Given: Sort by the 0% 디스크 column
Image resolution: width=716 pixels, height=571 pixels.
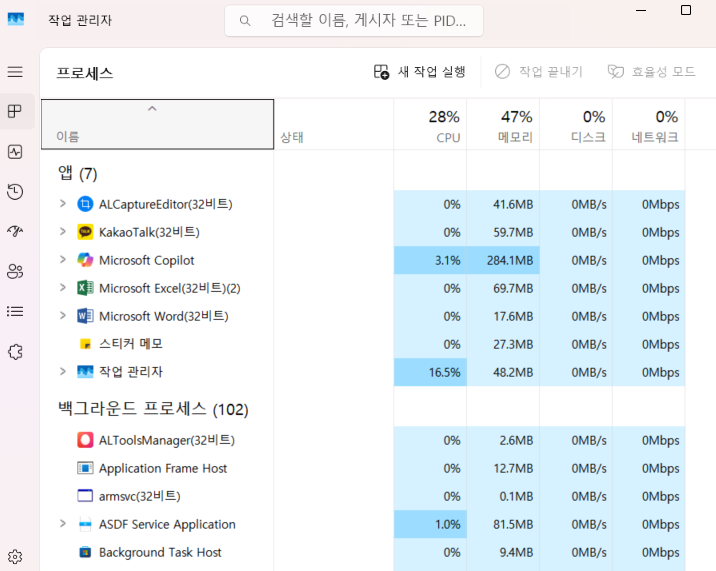Looking at the screenshot, I should pyautogui.click(x=576, y=124).
